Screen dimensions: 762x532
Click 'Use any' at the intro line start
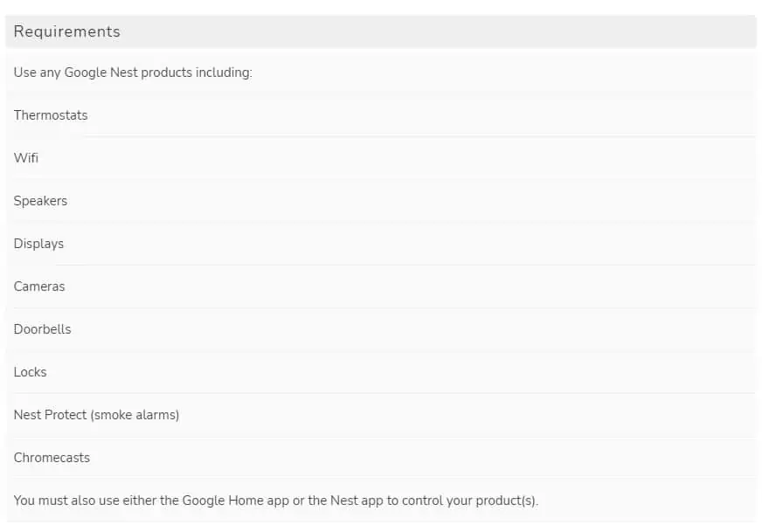(x=37, y=73)
